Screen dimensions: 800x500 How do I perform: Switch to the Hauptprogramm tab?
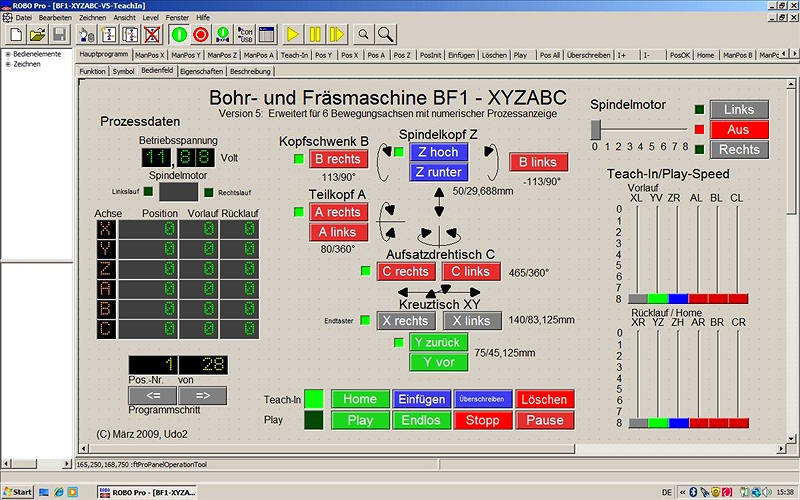click(x=104, y=54)
